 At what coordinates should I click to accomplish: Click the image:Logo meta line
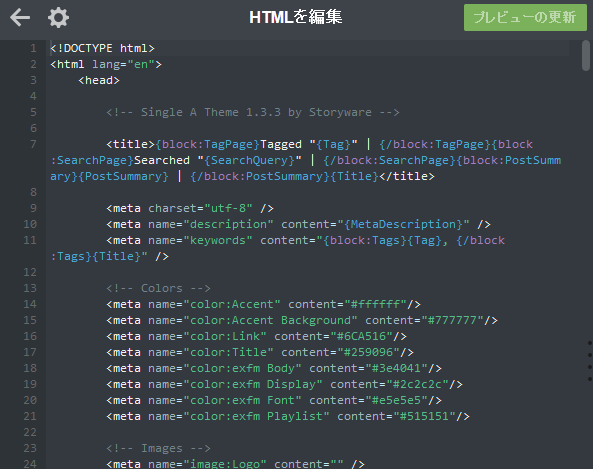point(235,464)
